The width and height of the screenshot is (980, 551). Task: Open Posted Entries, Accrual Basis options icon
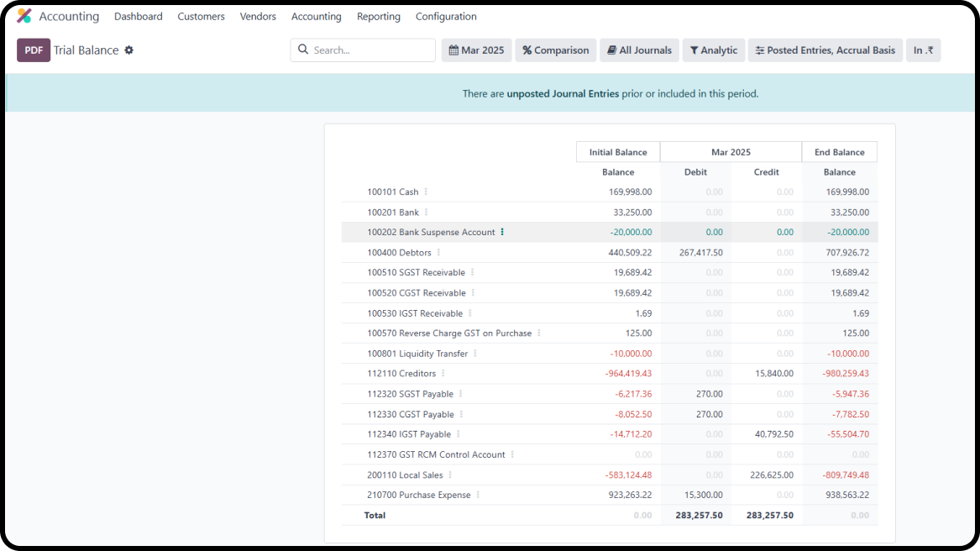point(758,50)
